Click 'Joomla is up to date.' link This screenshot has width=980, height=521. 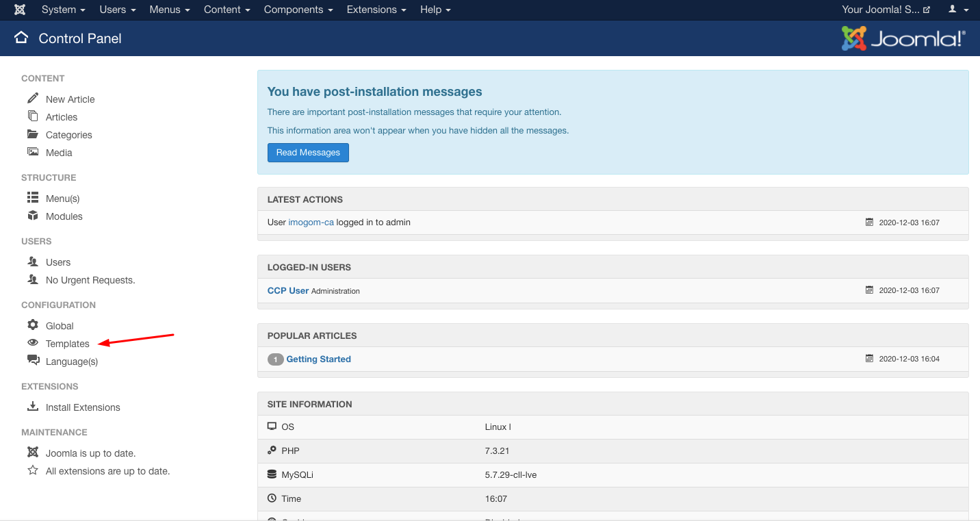point(90,453)
